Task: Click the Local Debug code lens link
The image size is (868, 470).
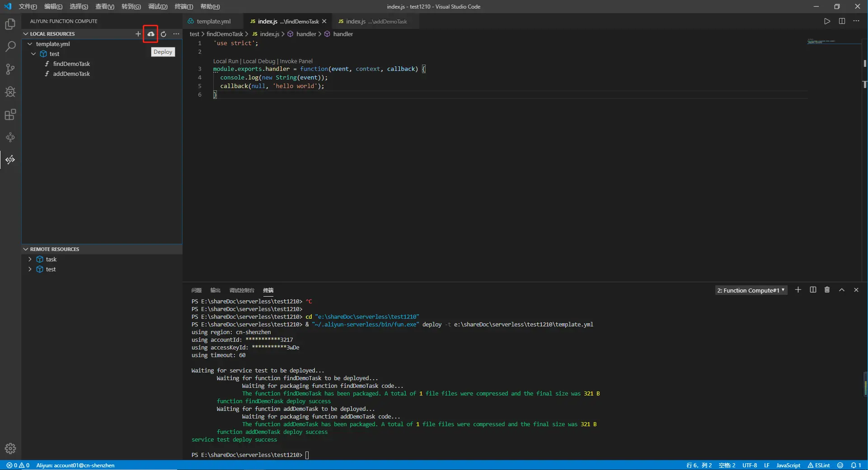Action: [259, 61]
